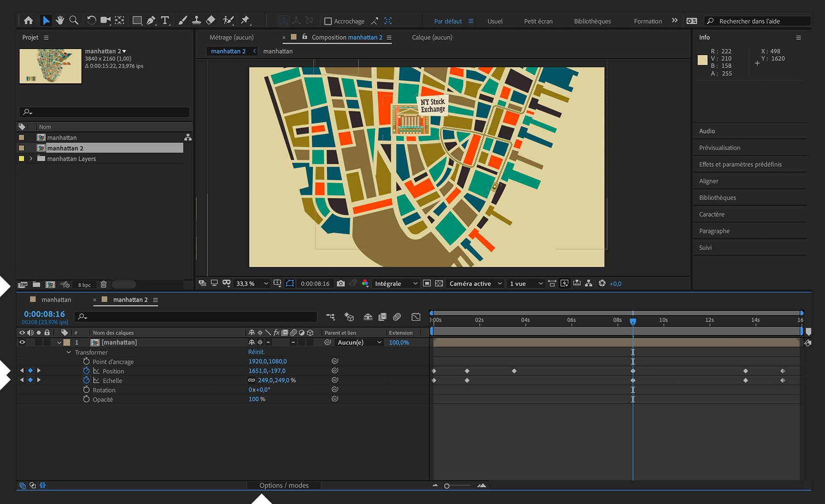Select the Pen tool
The height and width of the screenshot is (504, 825).
(x=151, y=20)
